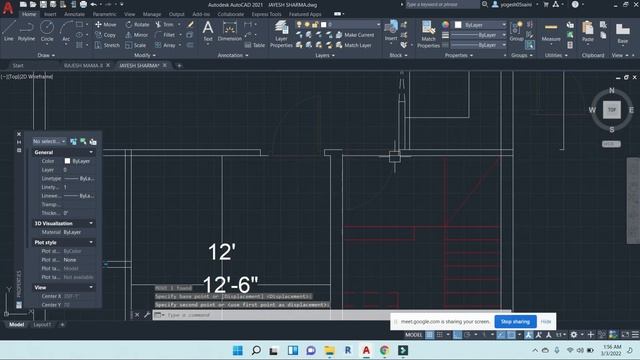Toggle PickAdd mode in Properties palette

(73, 141)
